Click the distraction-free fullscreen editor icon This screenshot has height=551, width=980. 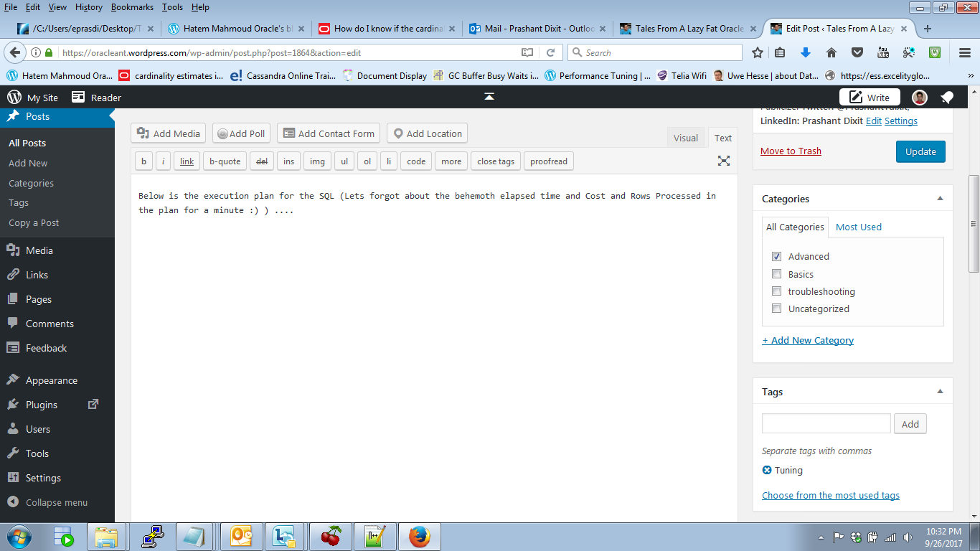724,161
